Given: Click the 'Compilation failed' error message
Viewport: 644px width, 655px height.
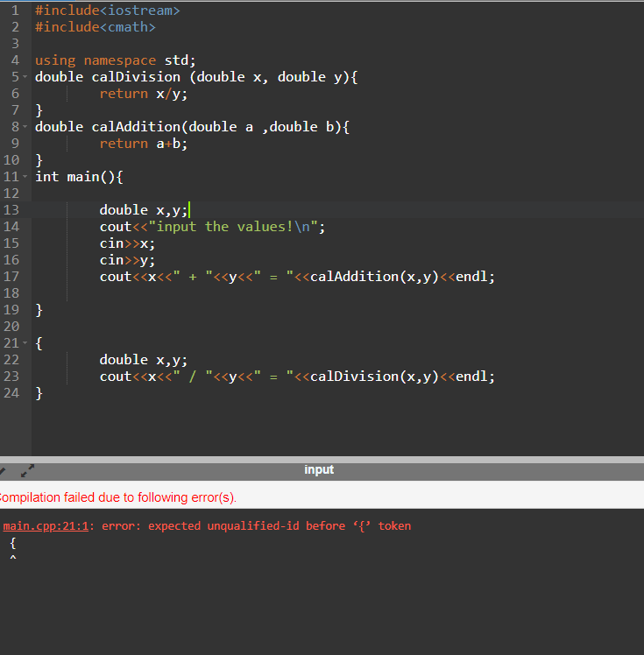Looking at the screenshot, I should point(118,497).
